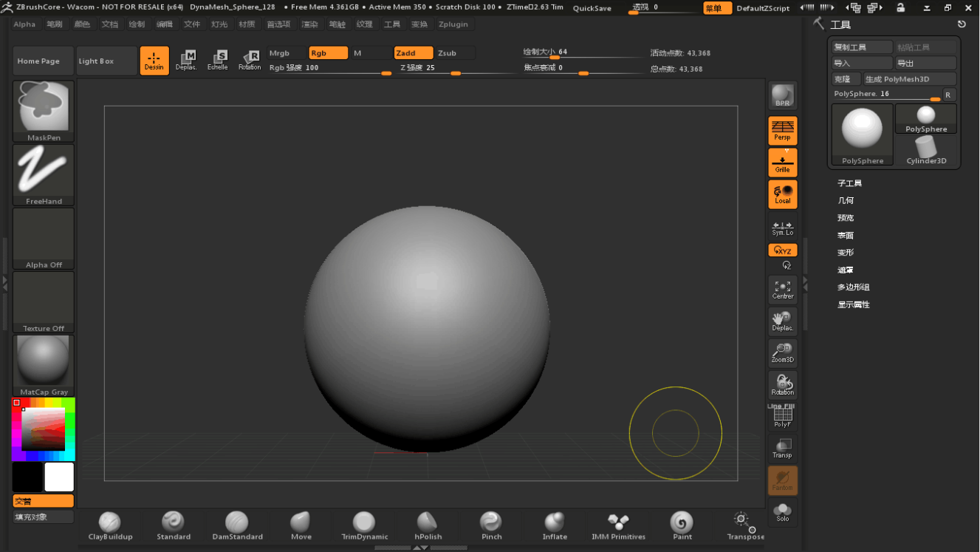980x552 pixels.
Task: Click the Zoom3D view icon
Action: [782, 353]
